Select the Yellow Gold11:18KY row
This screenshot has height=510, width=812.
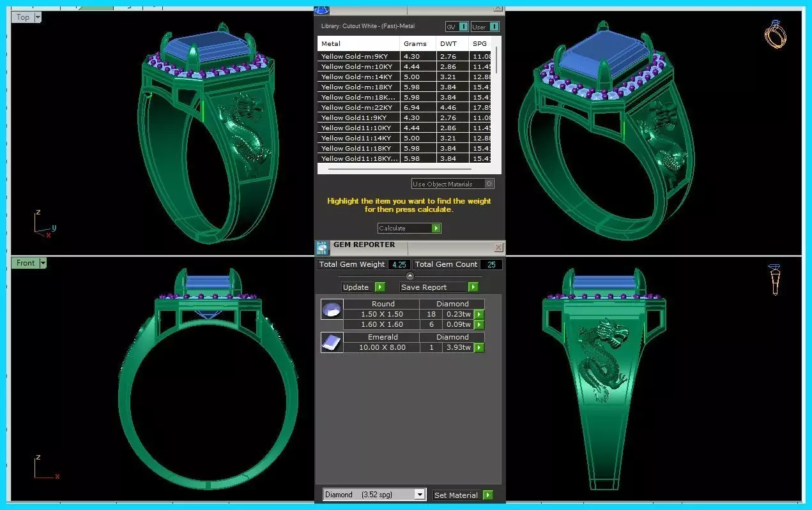[404, 148]
